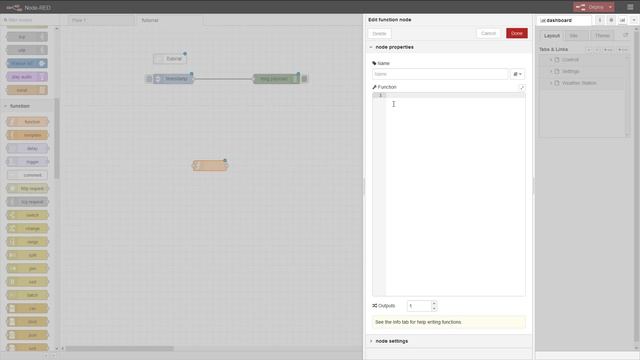Select the delay node in the palette

pyautogui.click(x=27, y=149)
